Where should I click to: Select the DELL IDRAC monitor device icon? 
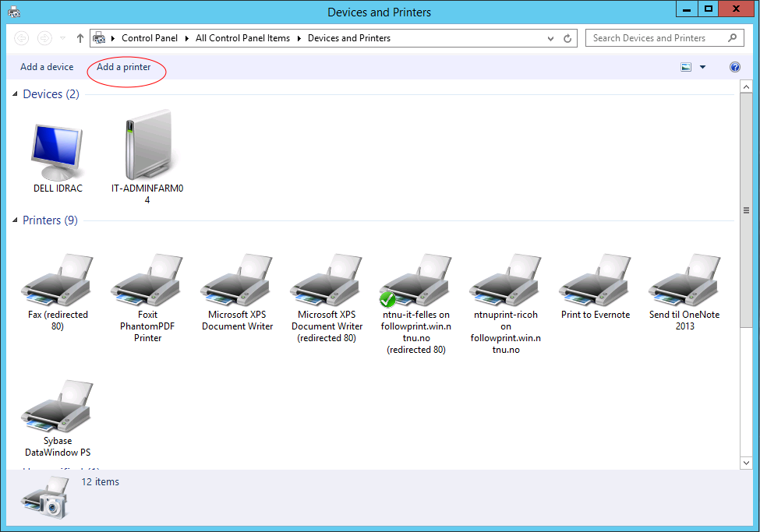pyautogui.click(x=57, y=152)
